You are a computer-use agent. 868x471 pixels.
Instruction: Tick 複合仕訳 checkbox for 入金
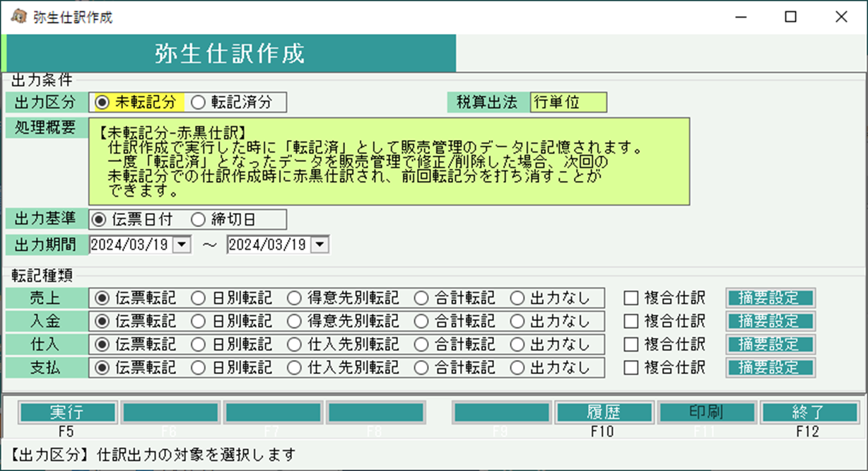(631, 321)
